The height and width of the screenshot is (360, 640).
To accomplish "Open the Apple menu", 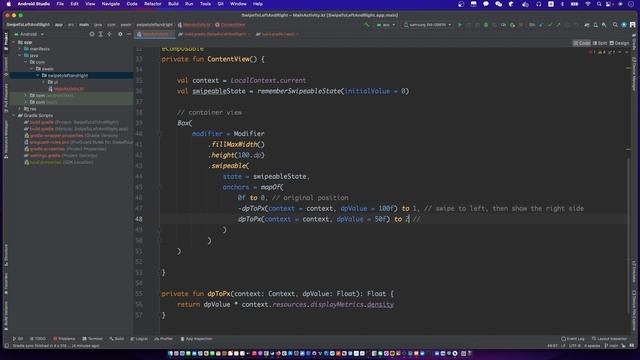I will click(8, 4).
